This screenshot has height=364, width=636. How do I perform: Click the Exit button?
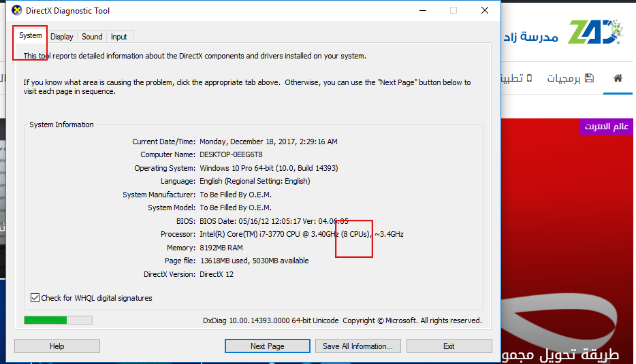tap(449, 346)
